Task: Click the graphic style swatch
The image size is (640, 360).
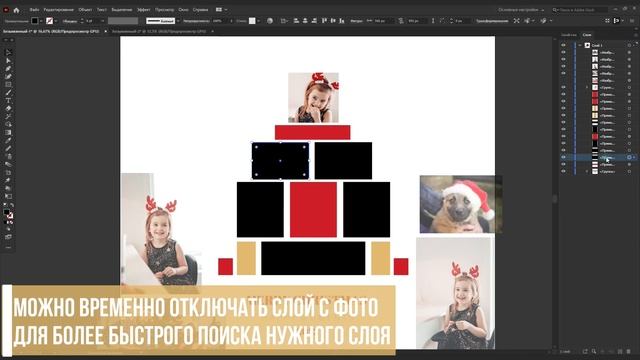Action: pos(252,21)
